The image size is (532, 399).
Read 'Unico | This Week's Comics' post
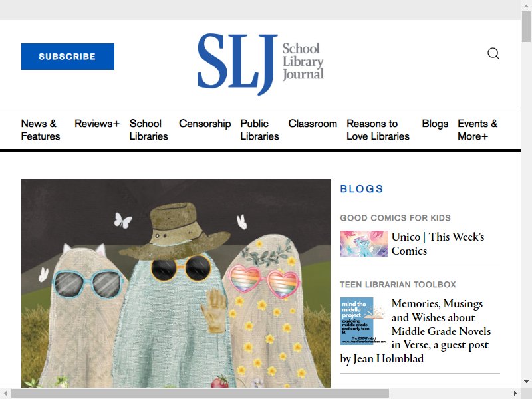click(x=438, y=243)
